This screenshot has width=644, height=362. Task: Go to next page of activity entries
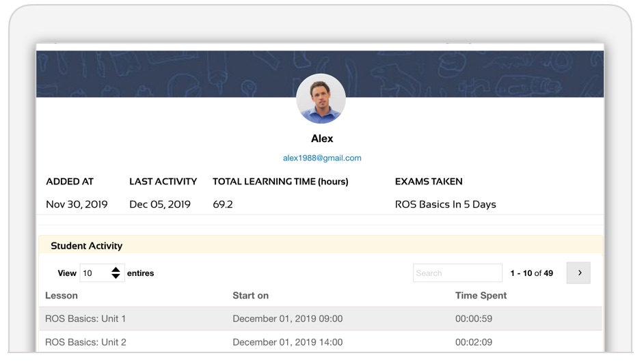(578, 273)
